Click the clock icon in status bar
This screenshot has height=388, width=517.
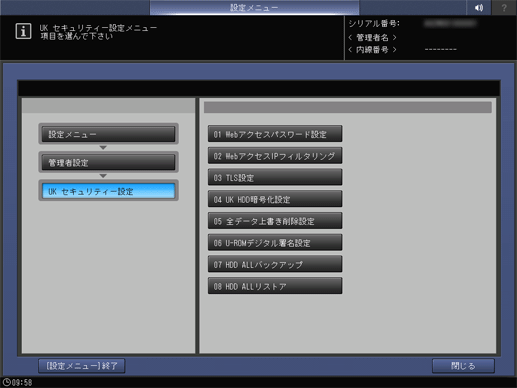pos(6,382)
